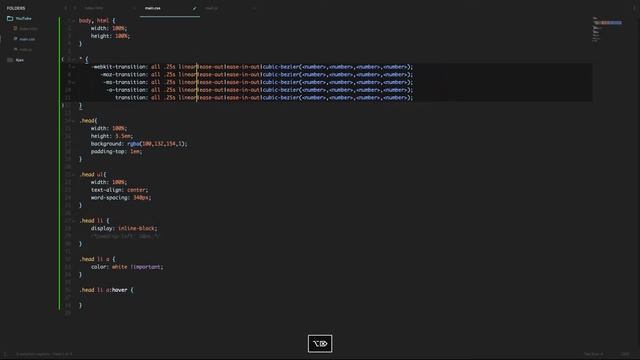Click the background: rgba(100,132,154,1) line
Screen dimensions: 640x360
click(139, 144)
